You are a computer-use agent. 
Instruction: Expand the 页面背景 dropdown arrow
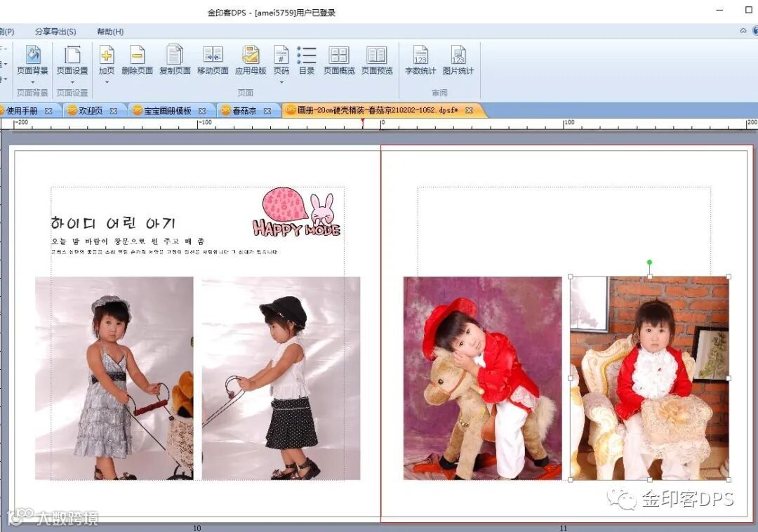pyautogui.click(x=33, y=82)
